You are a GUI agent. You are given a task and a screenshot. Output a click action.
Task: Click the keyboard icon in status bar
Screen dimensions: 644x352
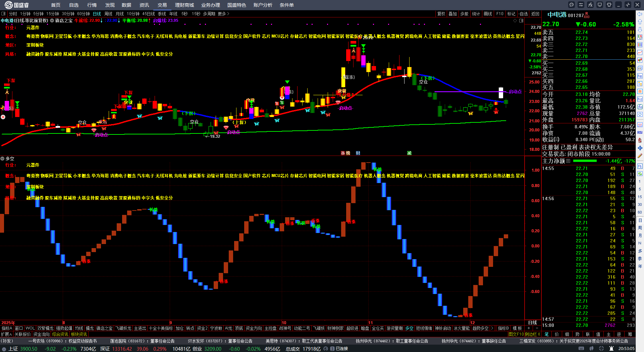[x=581, y=349]
